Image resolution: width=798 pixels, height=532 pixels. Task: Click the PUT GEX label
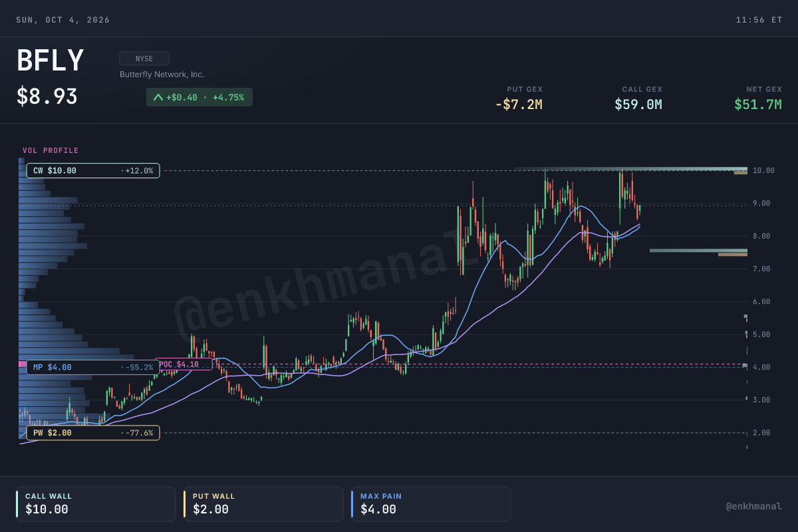(x=525, y=89)
